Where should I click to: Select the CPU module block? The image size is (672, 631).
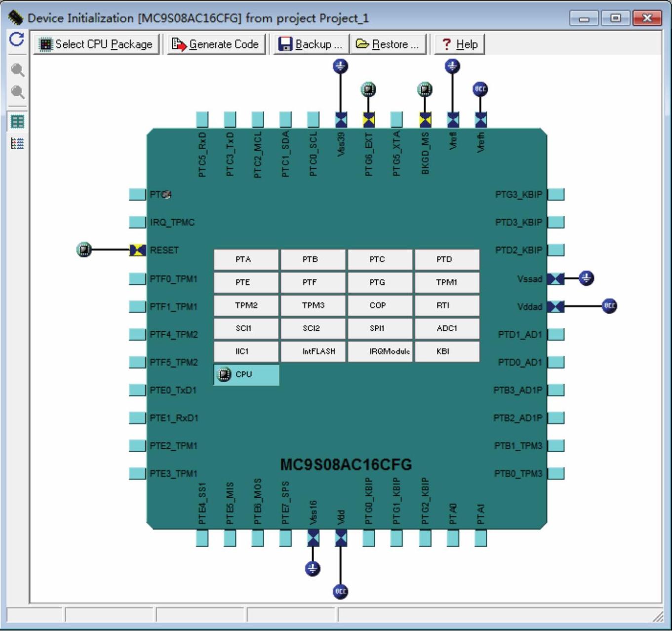point(246,375)
